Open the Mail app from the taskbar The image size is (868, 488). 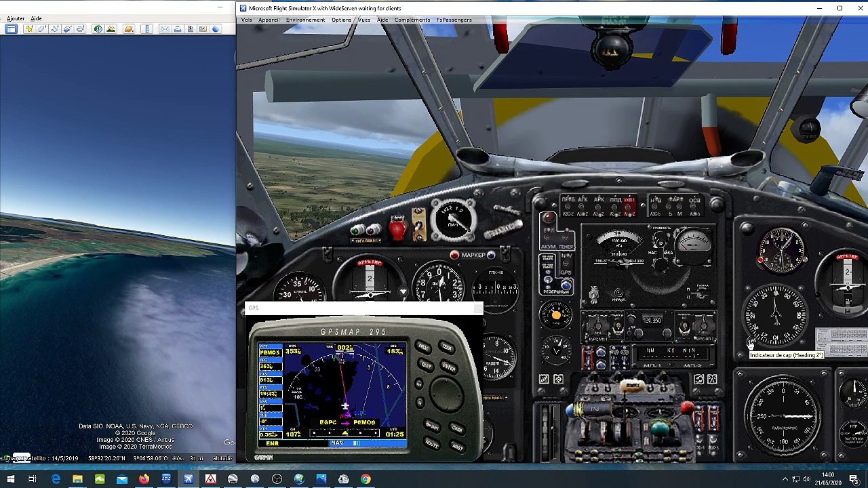[x=122, y=479]
